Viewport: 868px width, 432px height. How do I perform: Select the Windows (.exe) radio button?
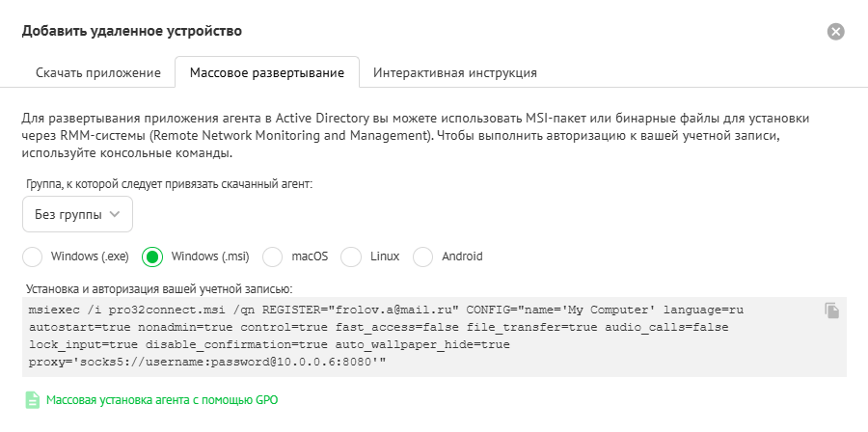point(33,256)
